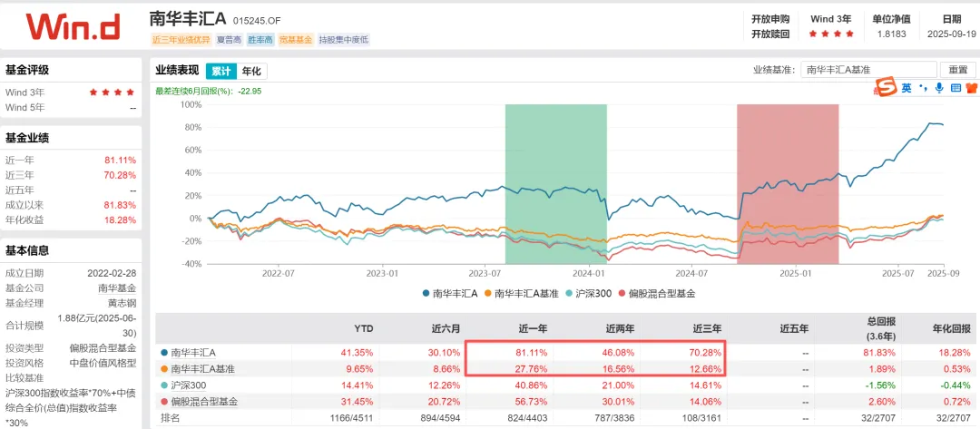
Task: Click the 最差连续6月回报 -22.95 label
Action: coord(209,92)
